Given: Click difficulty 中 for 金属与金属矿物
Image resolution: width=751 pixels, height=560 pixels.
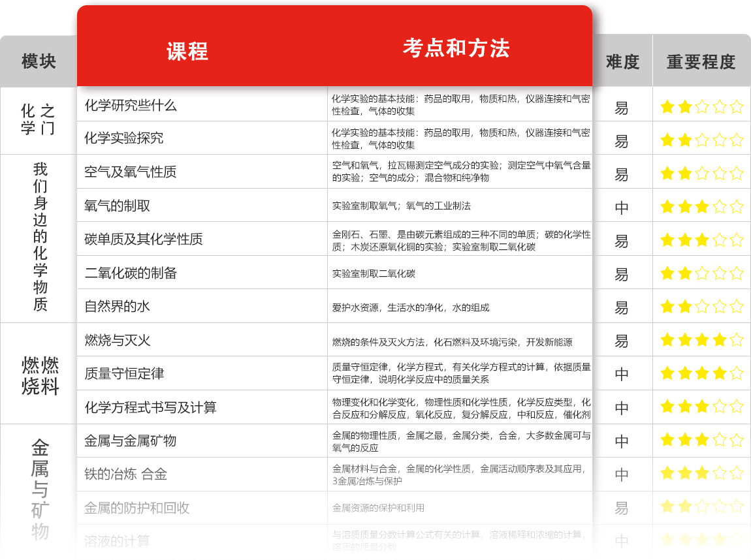Looking at the screenshot, I should point(622,441).
